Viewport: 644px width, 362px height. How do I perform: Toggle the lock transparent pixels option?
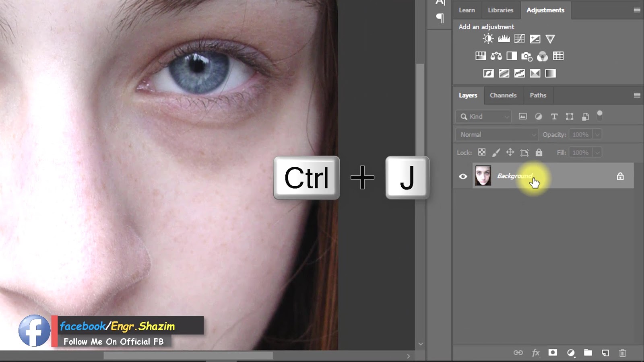481,152
